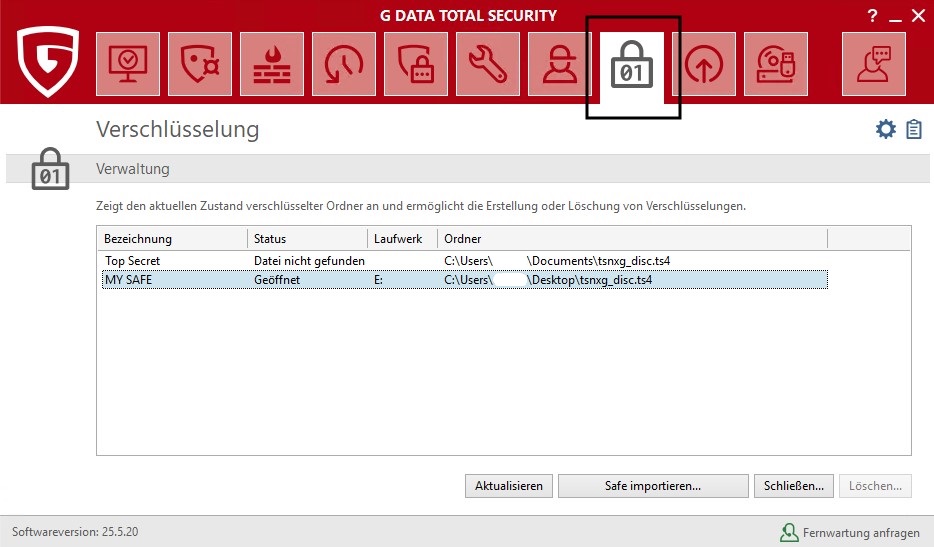The width and height of the screenshot is (934, 547).
Task: Click the remote maintenance person icon
Action: pyautogui.click(x=789, y=532)
